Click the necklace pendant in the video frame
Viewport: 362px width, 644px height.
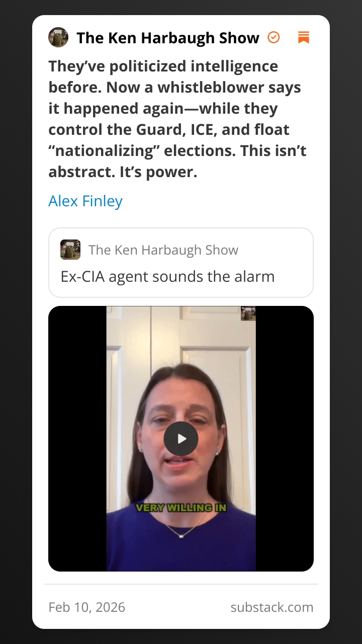point(182,535)
